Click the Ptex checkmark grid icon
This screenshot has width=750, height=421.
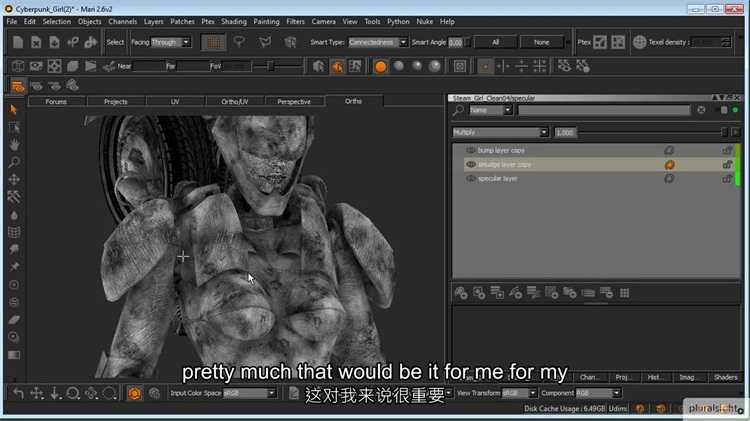click(600, 42)
